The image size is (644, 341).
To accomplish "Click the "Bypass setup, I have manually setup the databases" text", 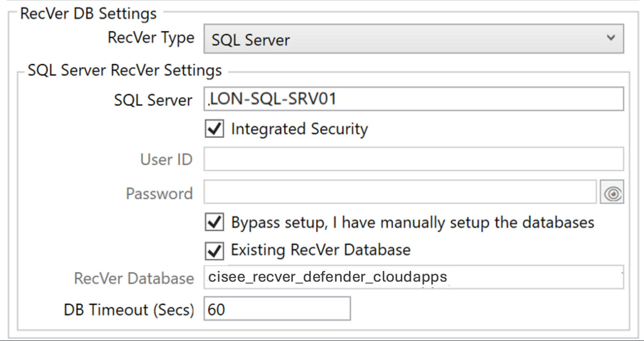I will click(413, 223).
